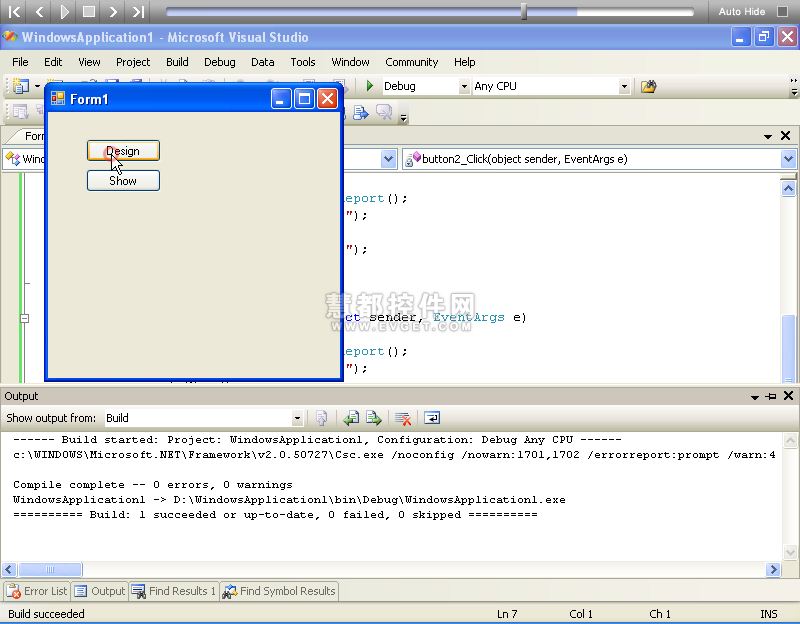
Task: Click the button2_Click member icon
Action: pos(413,159)
